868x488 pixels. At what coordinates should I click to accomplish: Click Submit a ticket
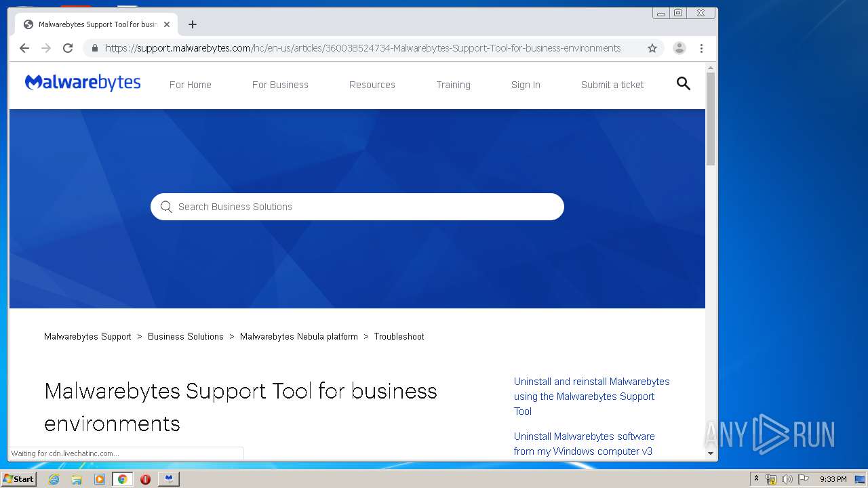612,85
